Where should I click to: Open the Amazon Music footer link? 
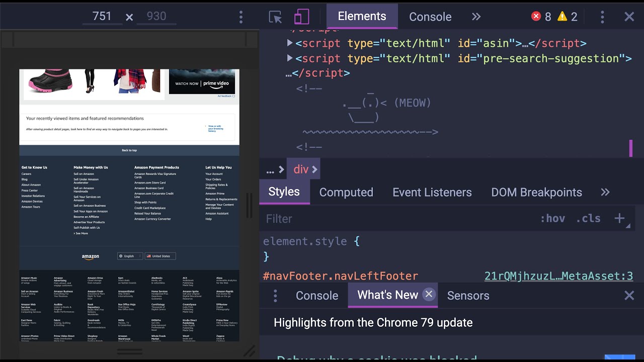pos(29,278)
